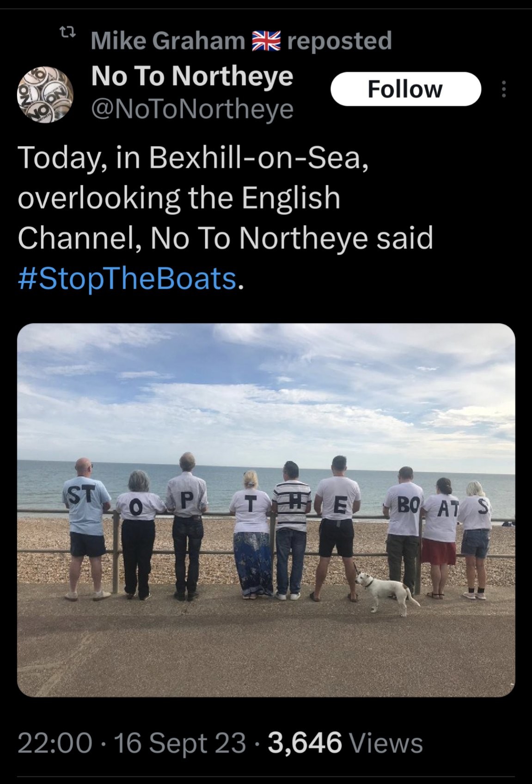Image resolution: width=532 pixels, height=784 pixels.
Task: Tap the word "reposted" in the header
Action: (x=339, y=41)
